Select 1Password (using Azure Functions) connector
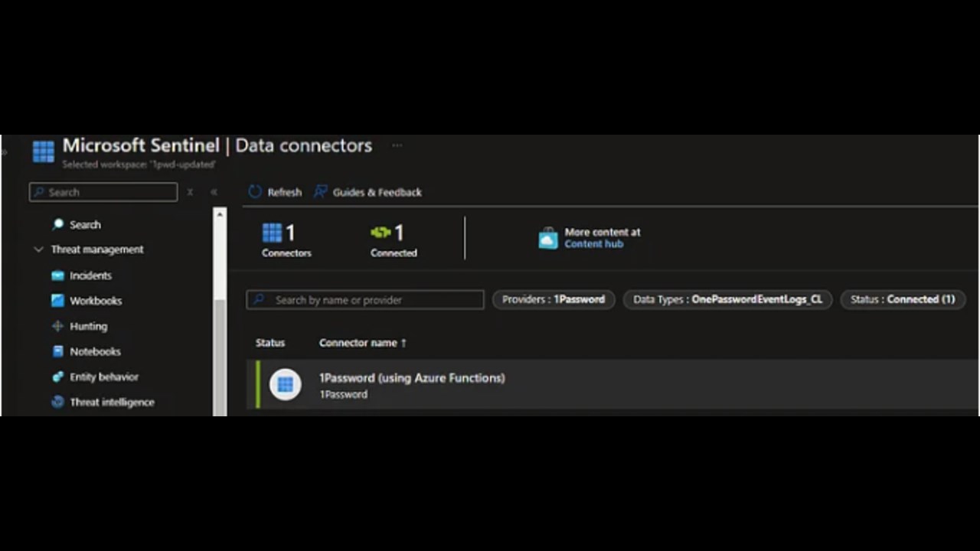Viewport: 980px width, 551px height. point(412,378)
